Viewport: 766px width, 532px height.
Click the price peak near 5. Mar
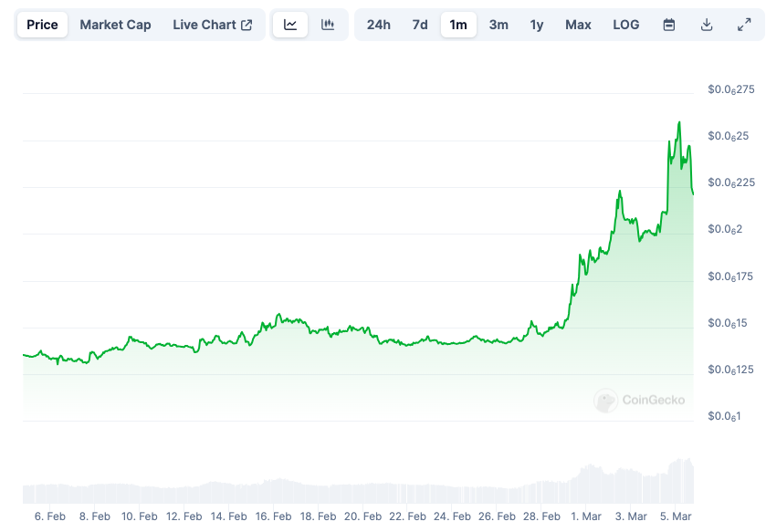(679, 123)
